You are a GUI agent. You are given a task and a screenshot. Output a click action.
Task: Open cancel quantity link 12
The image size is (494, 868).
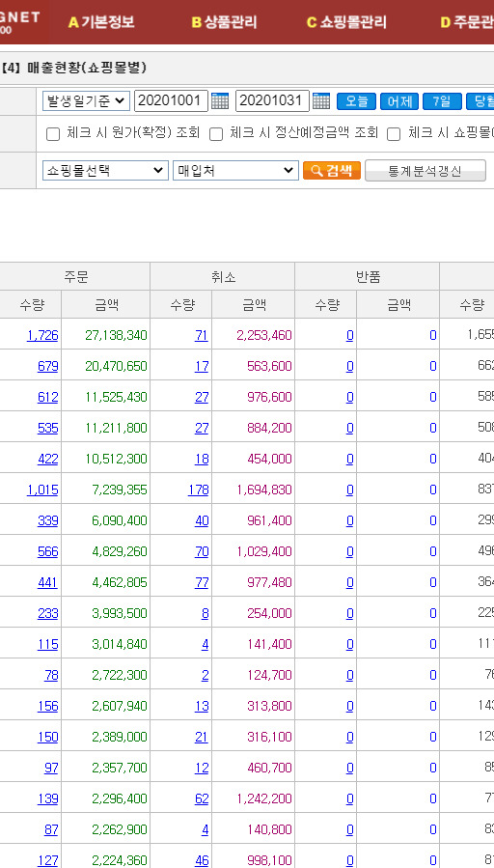point(202,769)
